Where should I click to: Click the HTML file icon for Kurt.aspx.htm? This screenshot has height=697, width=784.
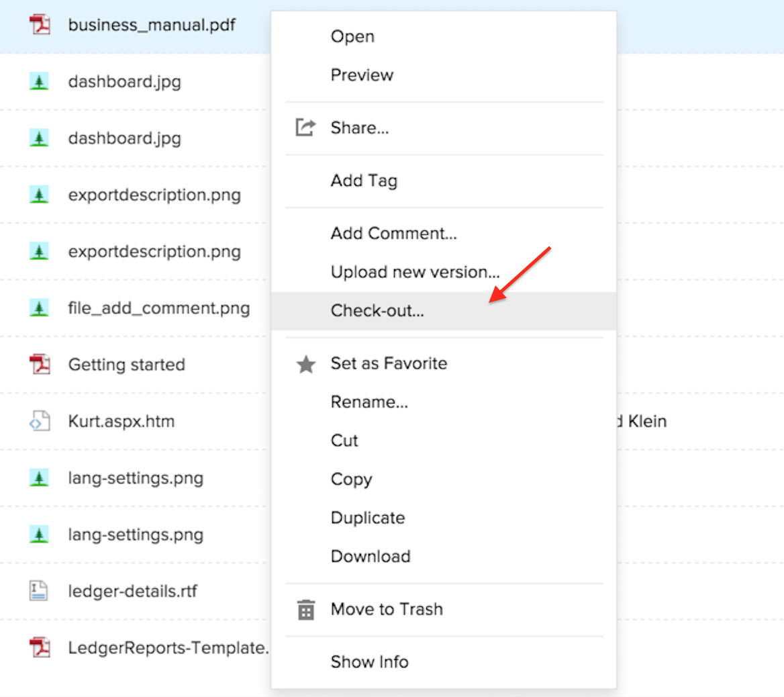pos(40,422)
